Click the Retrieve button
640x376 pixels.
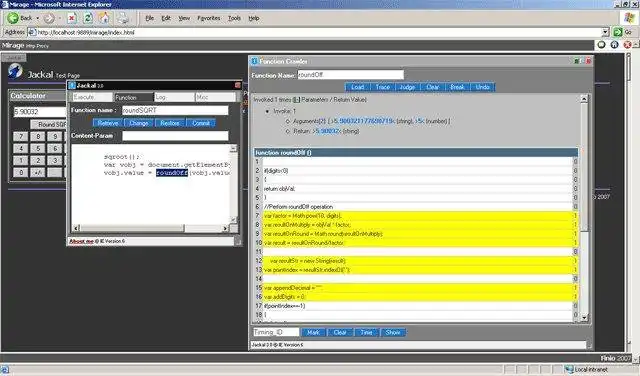pyautogui.click(x=108, y=123)
